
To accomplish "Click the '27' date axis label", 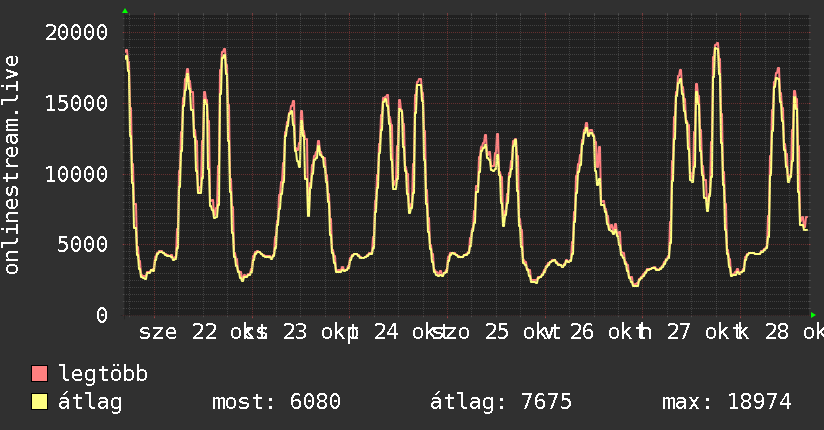I will (x=678, y=332).
